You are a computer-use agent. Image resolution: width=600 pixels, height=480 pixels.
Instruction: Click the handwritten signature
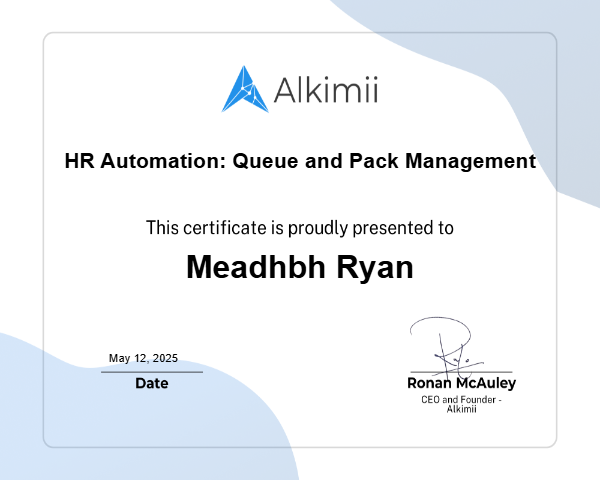point(447,346)
